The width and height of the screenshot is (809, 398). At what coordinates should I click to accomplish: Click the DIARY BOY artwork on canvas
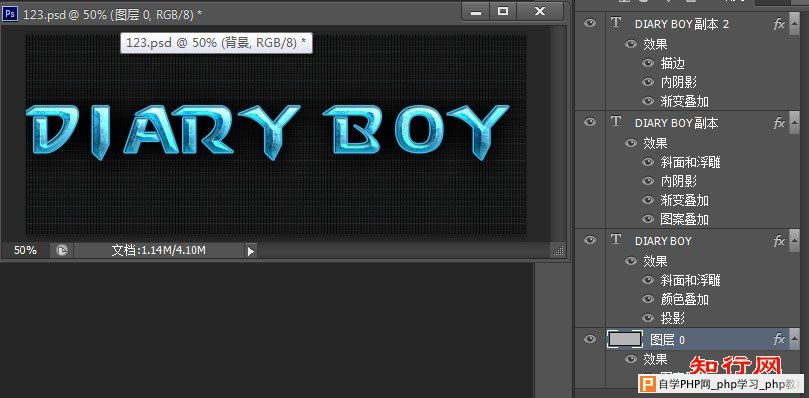[x=267, y=132]
